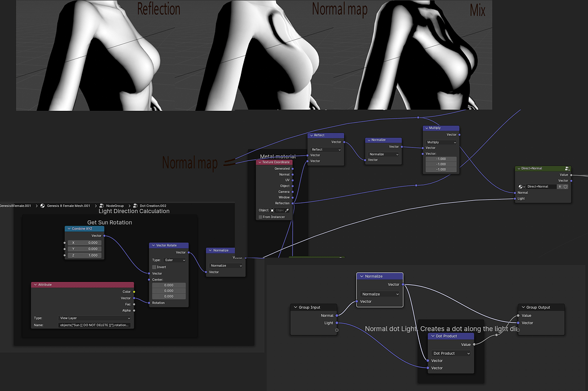Click the Reflection render preview image
The image size is (588, 391).
click(95, 55)
